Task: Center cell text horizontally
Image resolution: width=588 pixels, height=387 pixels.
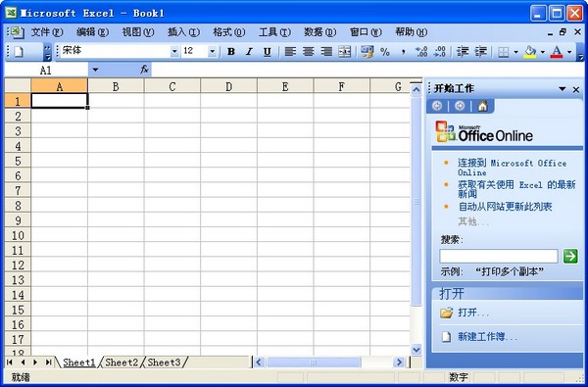Action: (x=309, y=52)
